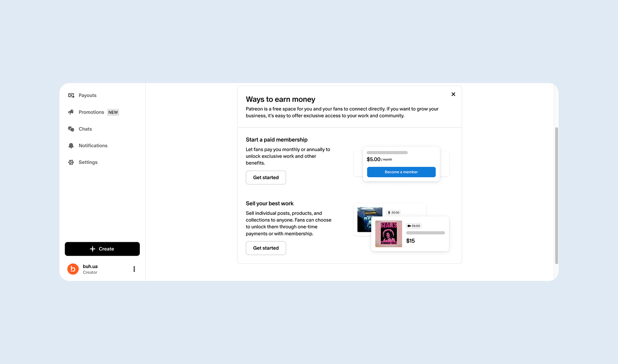Image resolution: width=618 pixels, height=364 pixels.
Task: Open the Chats section label
Action: [85, 129]
